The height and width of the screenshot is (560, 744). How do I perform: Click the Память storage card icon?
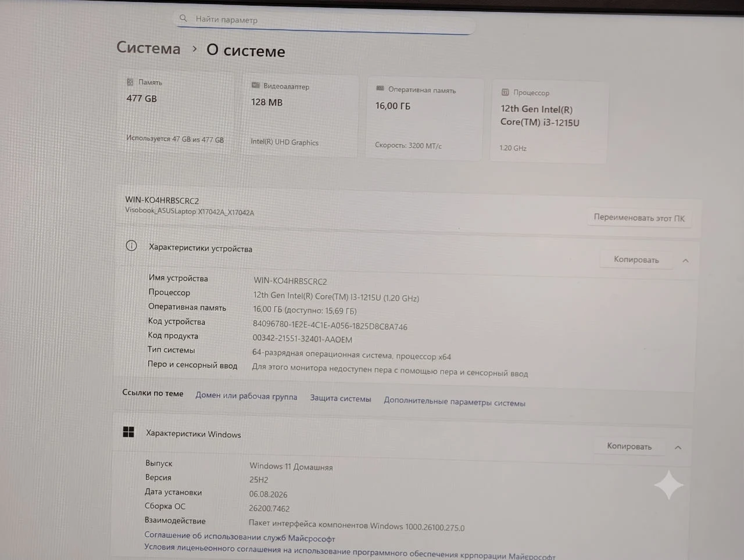pos(130,82)
